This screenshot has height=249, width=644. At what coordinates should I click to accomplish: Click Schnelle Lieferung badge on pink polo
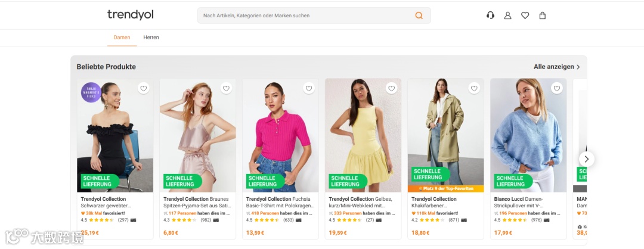click(265, 181)
